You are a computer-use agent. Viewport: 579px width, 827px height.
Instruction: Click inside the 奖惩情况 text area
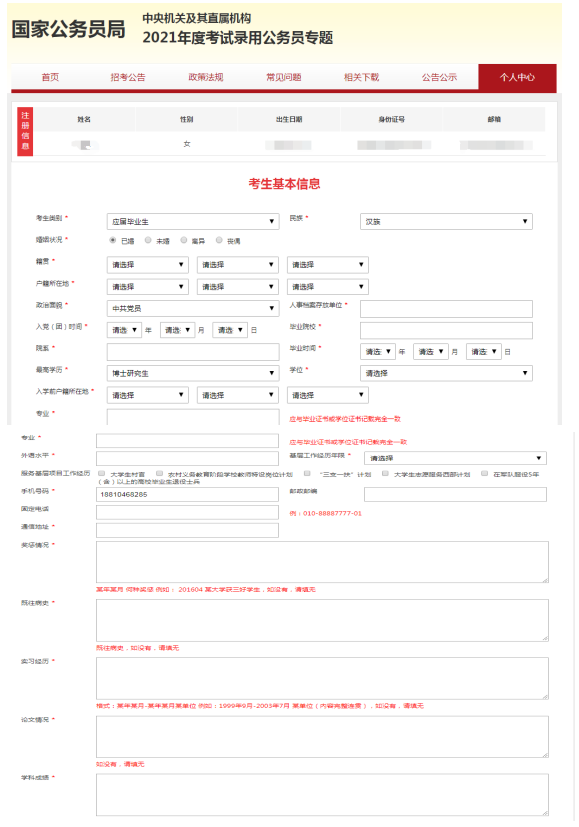point(322,562)
